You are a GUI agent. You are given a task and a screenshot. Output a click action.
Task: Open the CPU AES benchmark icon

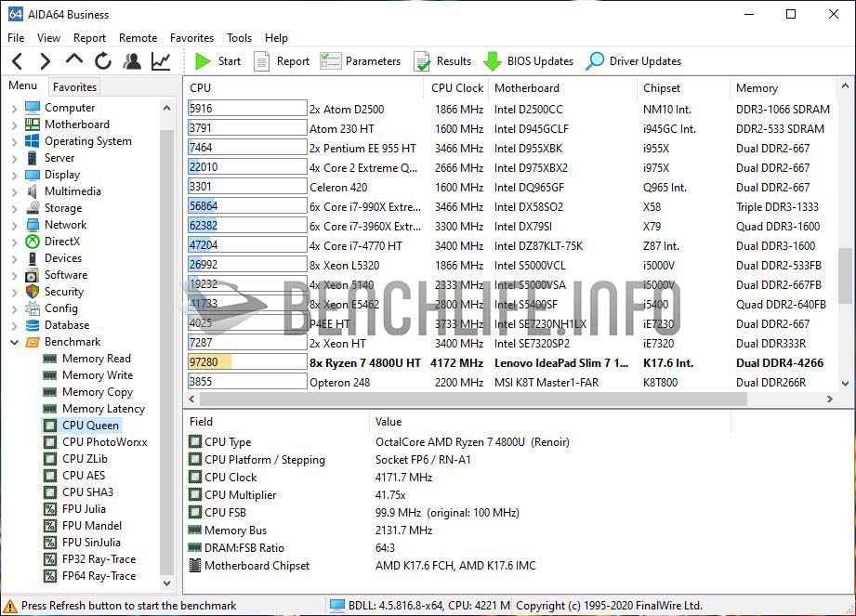49,476
